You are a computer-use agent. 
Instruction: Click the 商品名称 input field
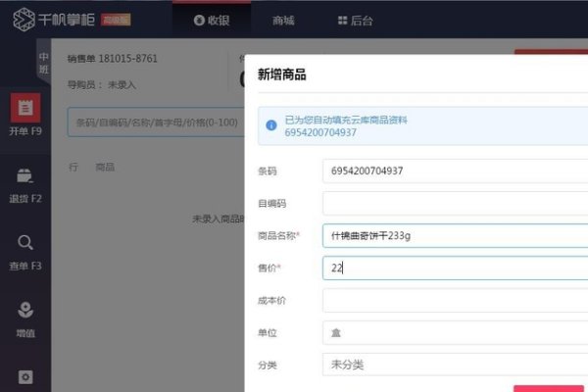point(455,235)
